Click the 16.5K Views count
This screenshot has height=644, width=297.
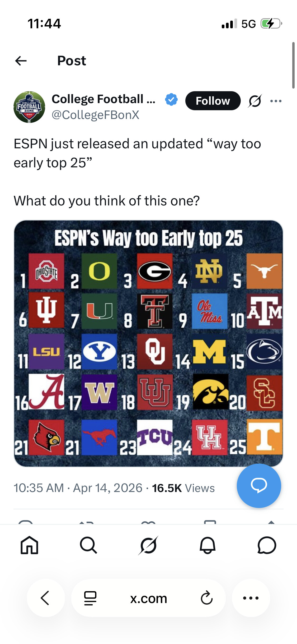pos(183,488)
